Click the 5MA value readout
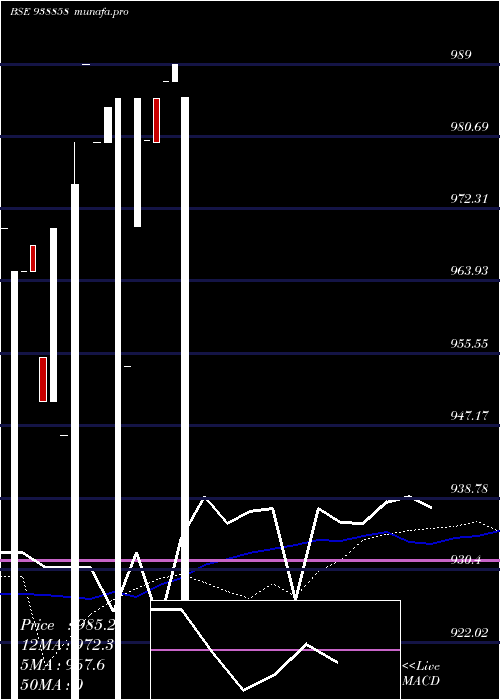This screenshot has width=500, height=700. [x=63, y=665]
